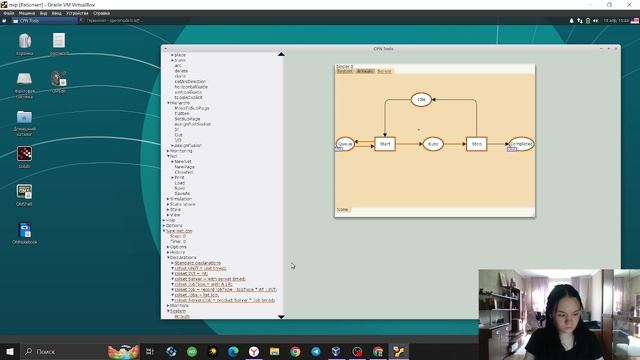Screen dimensions: 640x360
Task: Click the volume icon in the VM panel
Action: pos(596,20)
